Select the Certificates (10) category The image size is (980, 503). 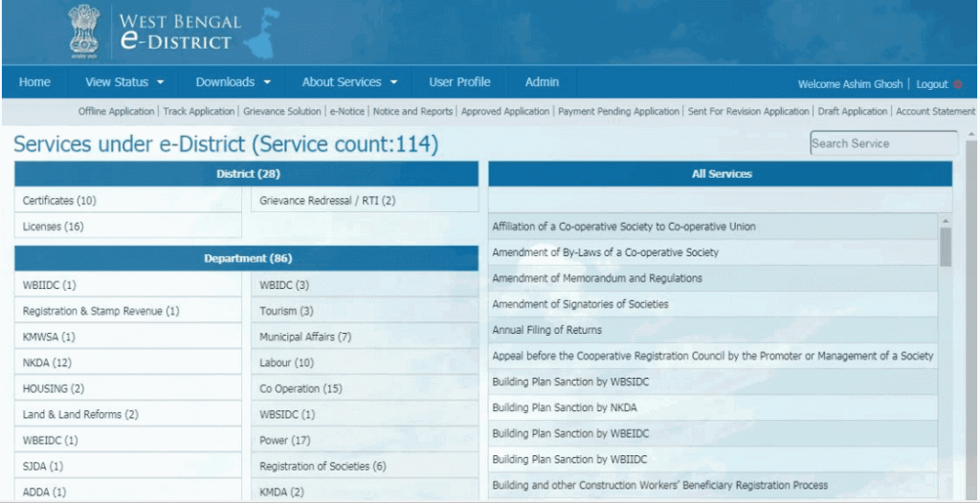pyautogui.click(x=127, y=201)
